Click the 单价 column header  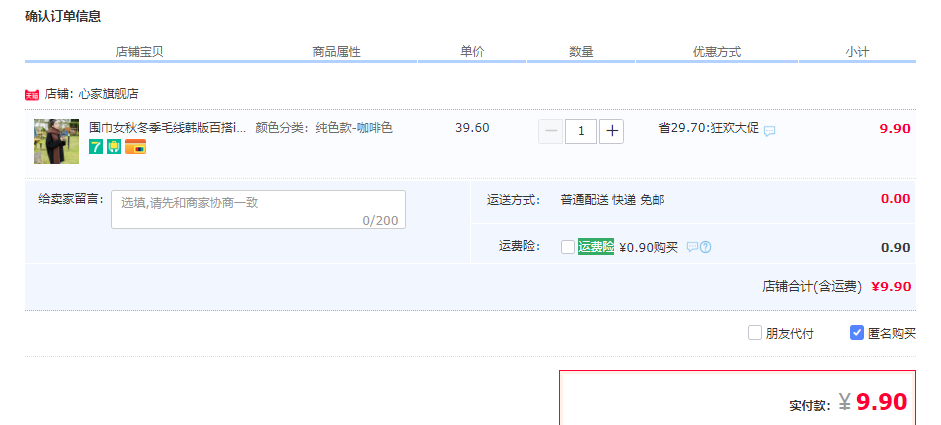[x=472, y=52]
